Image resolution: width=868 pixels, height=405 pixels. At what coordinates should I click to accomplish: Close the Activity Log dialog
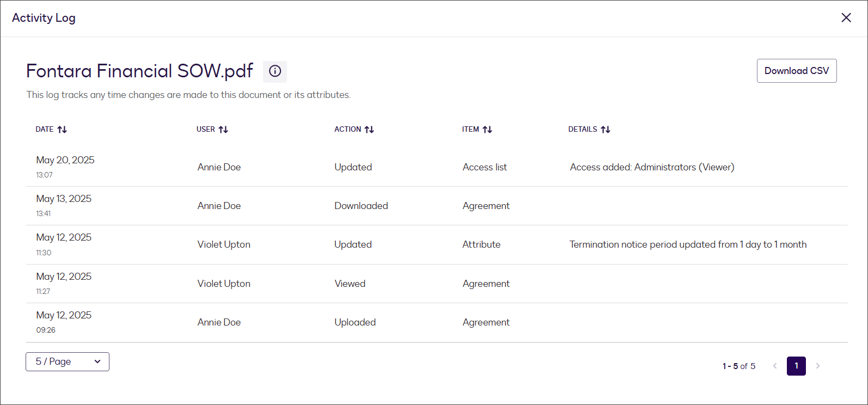(846, 18)
